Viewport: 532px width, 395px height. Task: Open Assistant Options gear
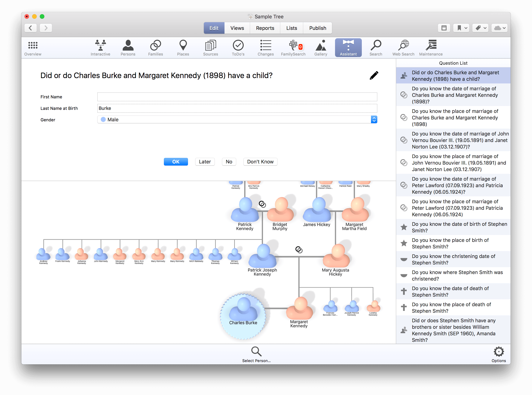(x=499, y=354)
